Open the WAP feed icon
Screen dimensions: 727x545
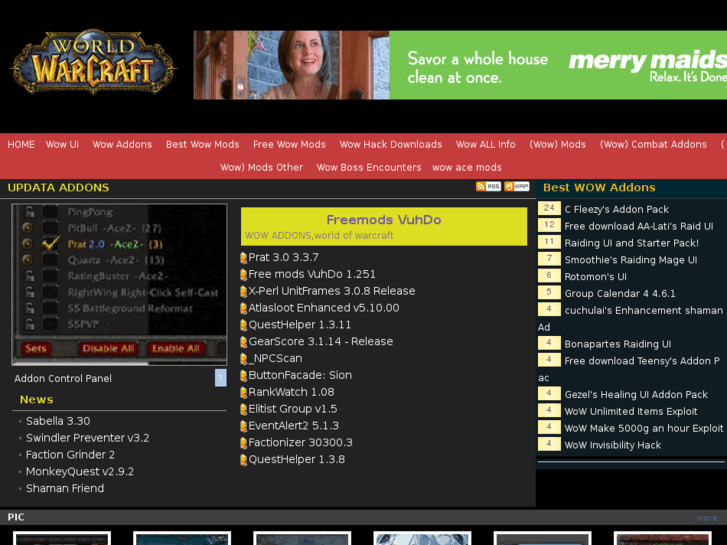(x=517, y=186)
